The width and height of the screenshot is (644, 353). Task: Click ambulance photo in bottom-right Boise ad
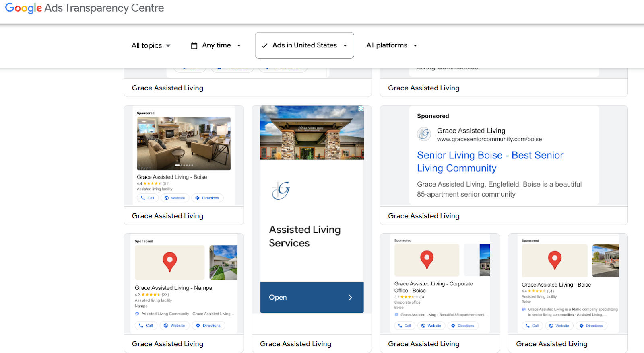605,261
